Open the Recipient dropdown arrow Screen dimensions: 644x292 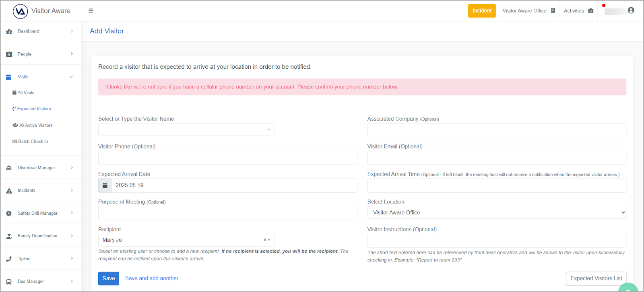pos(269,240)
